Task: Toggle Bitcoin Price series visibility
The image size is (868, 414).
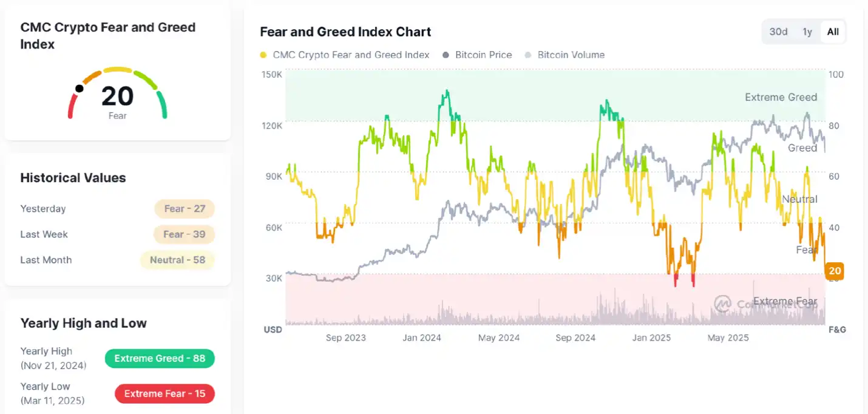Action: click(x=478, y=55)
